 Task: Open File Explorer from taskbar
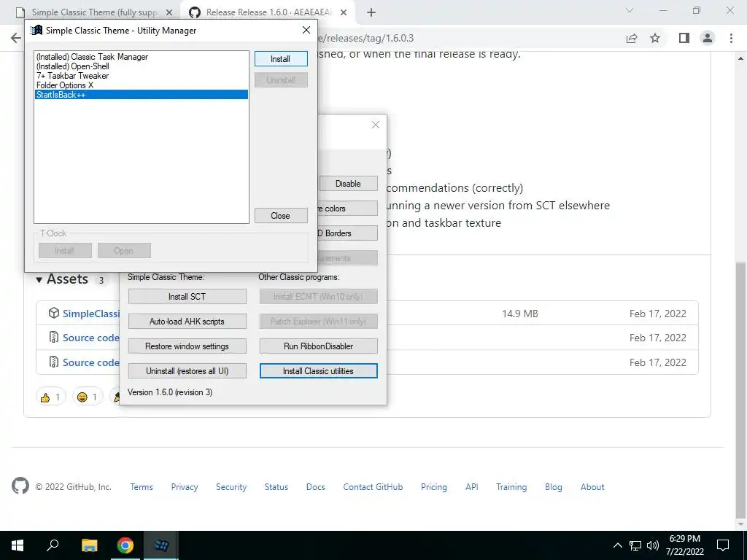point(89,545)
